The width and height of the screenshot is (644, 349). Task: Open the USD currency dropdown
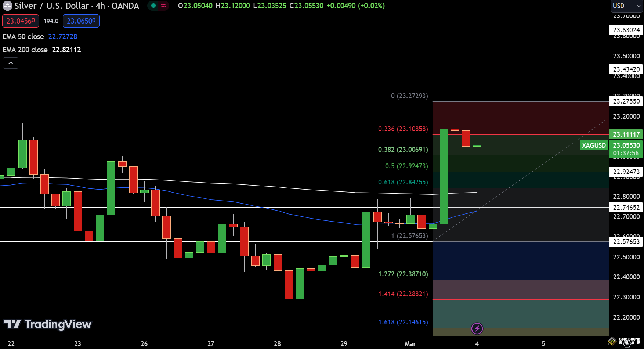point(626,6)
